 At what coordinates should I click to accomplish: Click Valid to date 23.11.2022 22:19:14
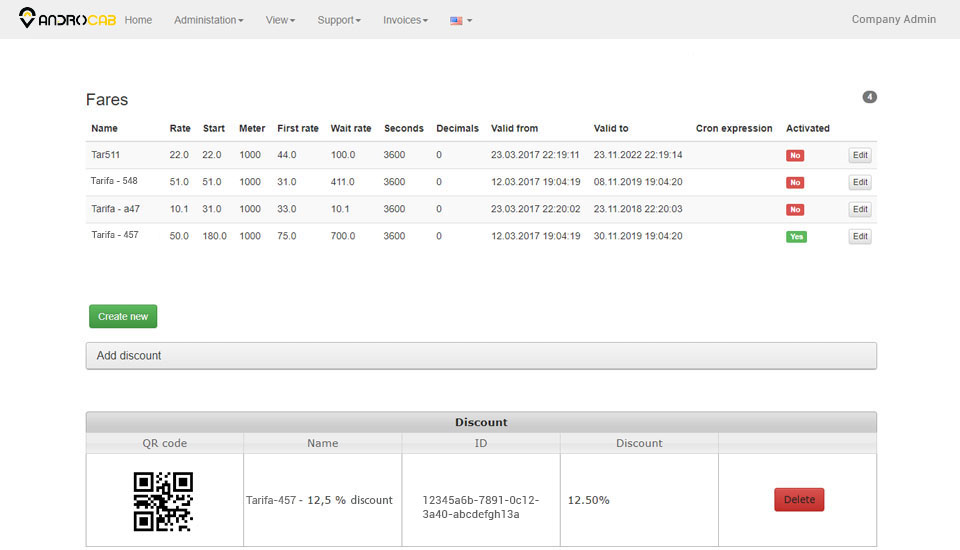pos(637,154)
